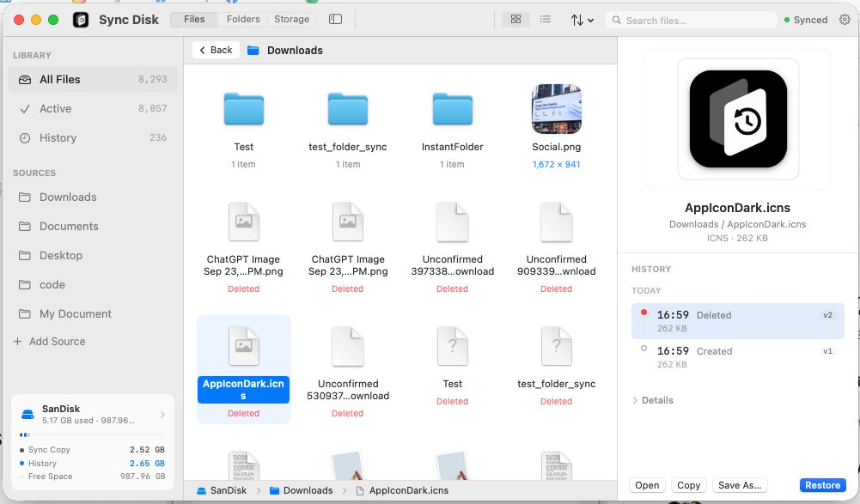This screenshot has width=860, height=504.
Task: Select the deleted Unconfirmed 530937 download file icon
Action: pos(348,346)
